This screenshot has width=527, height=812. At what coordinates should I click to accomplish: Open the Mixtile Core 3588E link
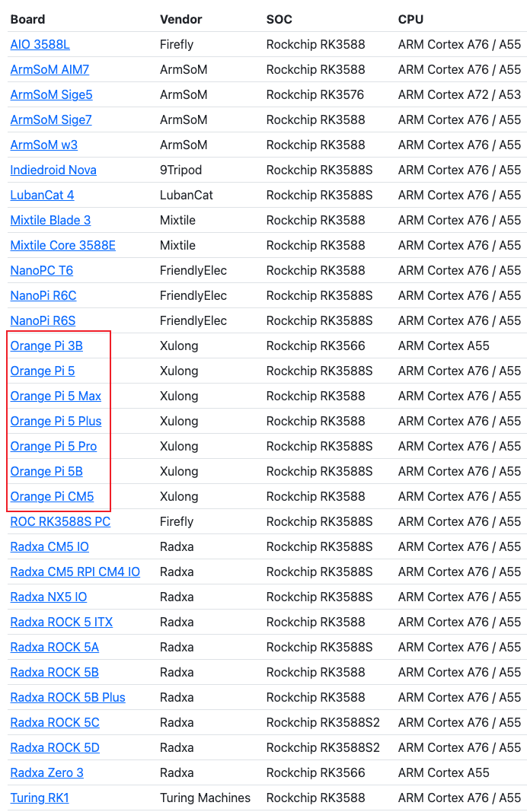[62, 246]
